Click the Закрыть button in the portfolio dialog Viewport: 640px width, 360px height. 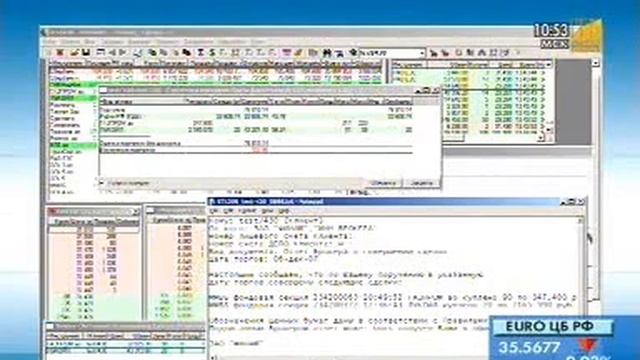(421, 183)
